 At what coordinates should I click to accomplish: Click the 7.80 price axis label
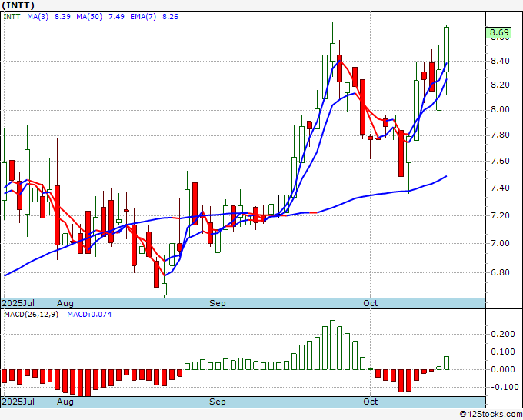500,135
